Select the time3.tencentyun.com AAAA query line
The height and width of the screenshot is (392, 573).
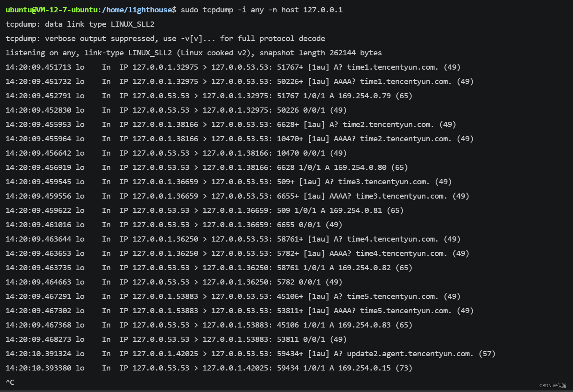point(400,196)
